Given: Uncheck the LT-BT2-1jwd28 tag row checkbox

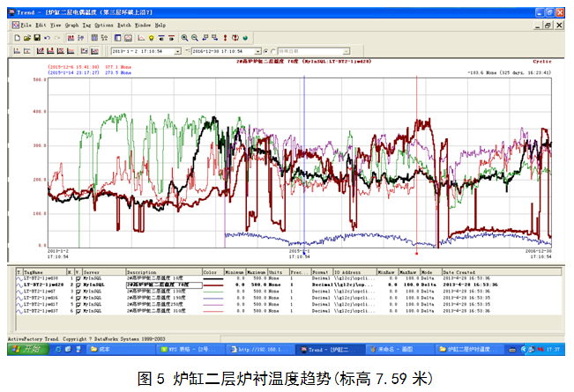Looking at the screenshot, I should click(x=78, y=285).
